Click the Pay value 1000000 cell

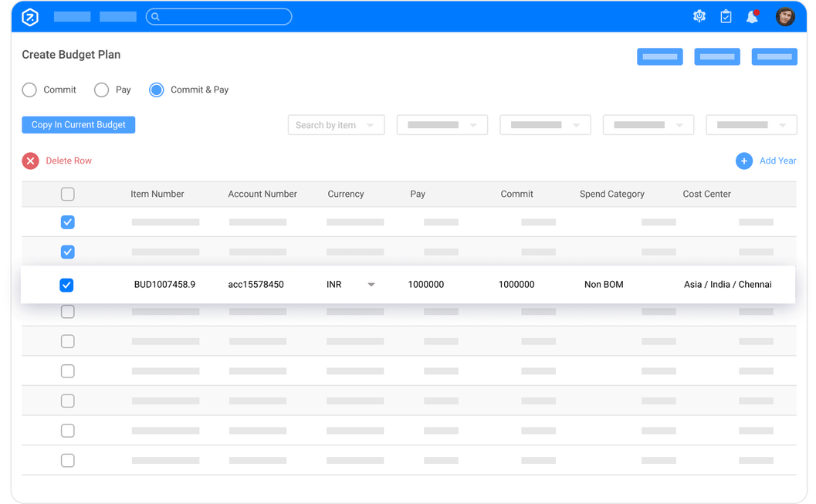(426, 285)
